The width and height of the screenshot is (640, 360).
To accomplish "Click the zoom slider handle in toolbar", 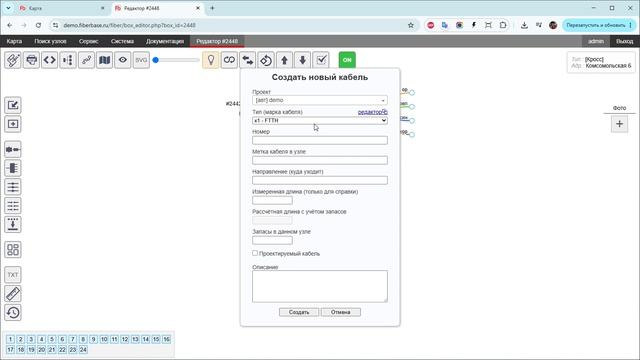I will pyautogui.click(x=156, y=60).
